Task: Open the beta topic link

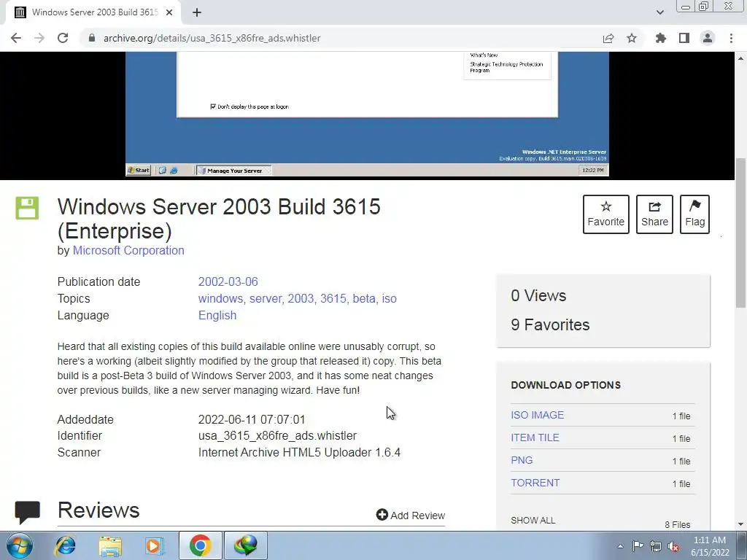Action: tap(364, 298)
